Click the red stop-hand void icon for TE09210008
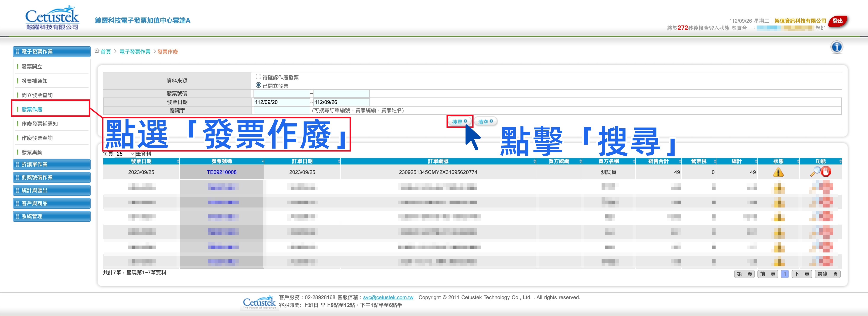 coord(826,172)
